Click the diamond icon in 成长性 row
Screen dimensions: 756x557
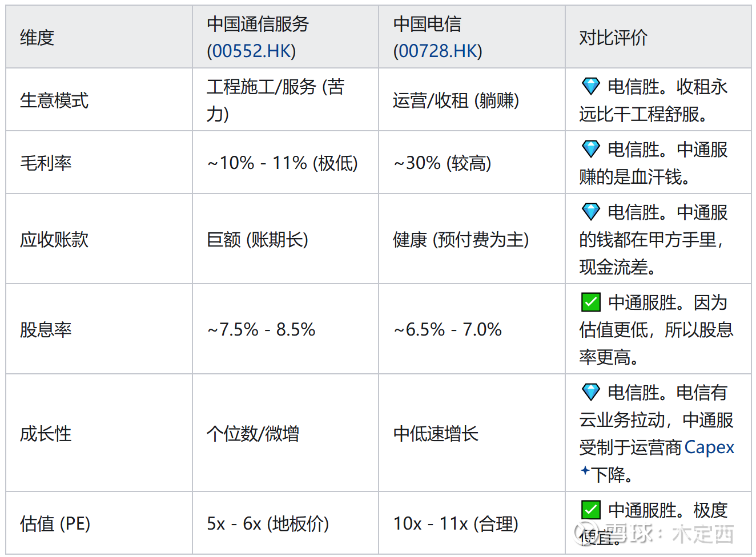click(590, 393)
